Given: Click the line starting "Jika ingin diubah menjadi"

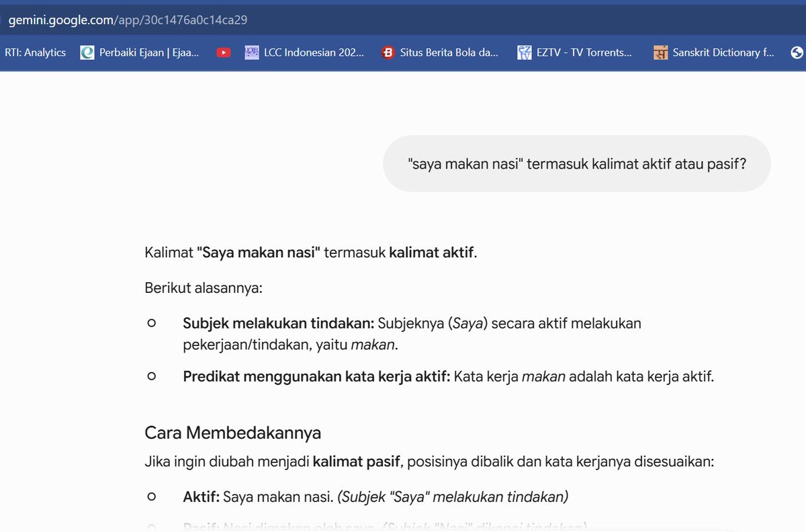Looking at the screenshot, I should coord(429,461).
